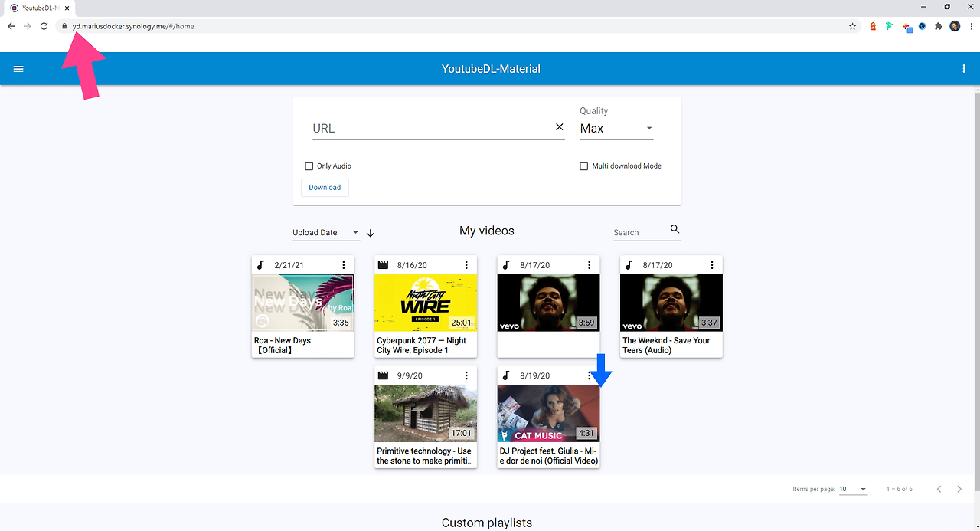Click the video clapper icon on the 8/16/20 card
This screenshot has width=980, height=531.
click(383, 265)
